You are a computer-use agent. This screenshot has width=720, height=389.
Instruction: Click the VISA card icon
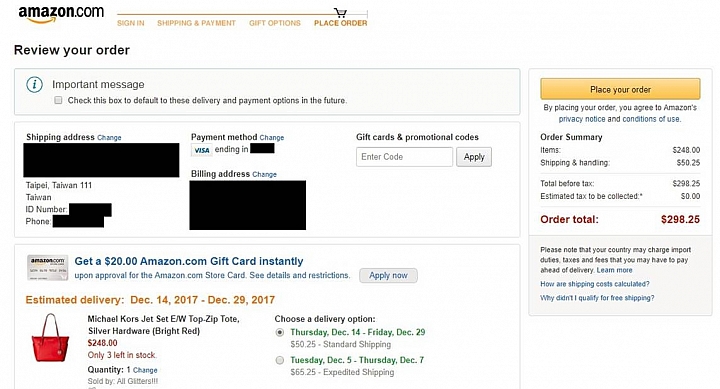click(x=202, y=150)
